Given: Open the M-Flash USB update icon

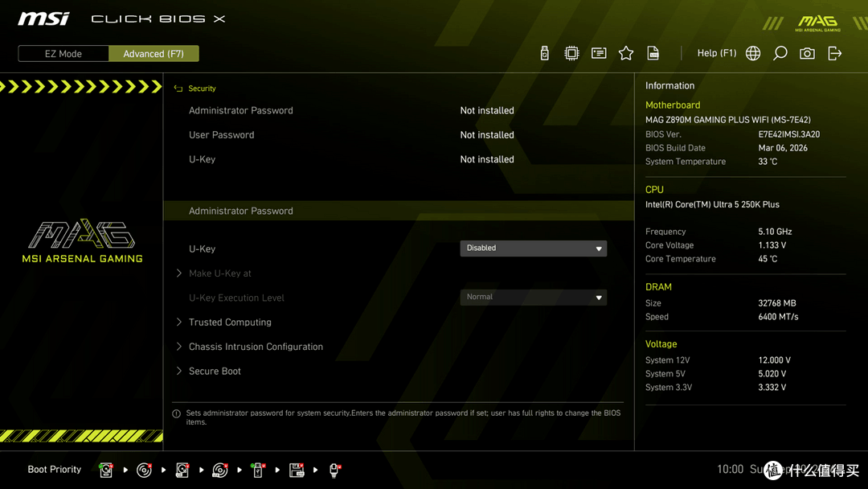Looking at the screenshot, I should (544, 53).
